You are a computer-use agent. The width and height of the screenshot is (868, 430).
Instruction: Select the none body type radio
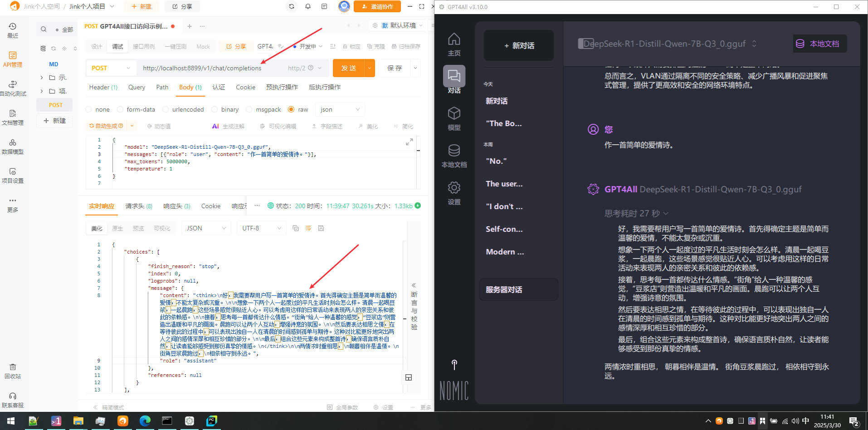[88, 109]
